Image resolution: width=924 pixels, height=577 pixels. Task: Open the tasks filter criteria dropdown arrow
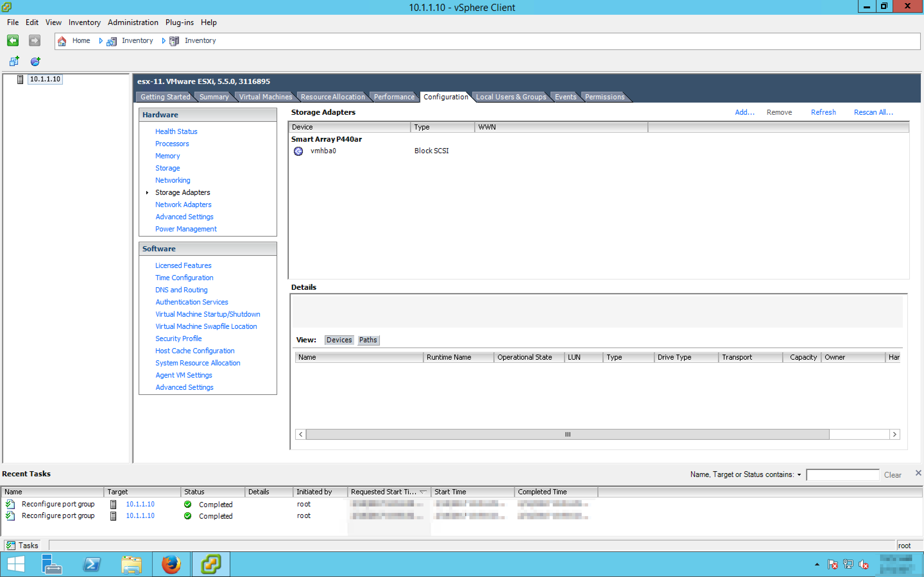coord(799,475)
